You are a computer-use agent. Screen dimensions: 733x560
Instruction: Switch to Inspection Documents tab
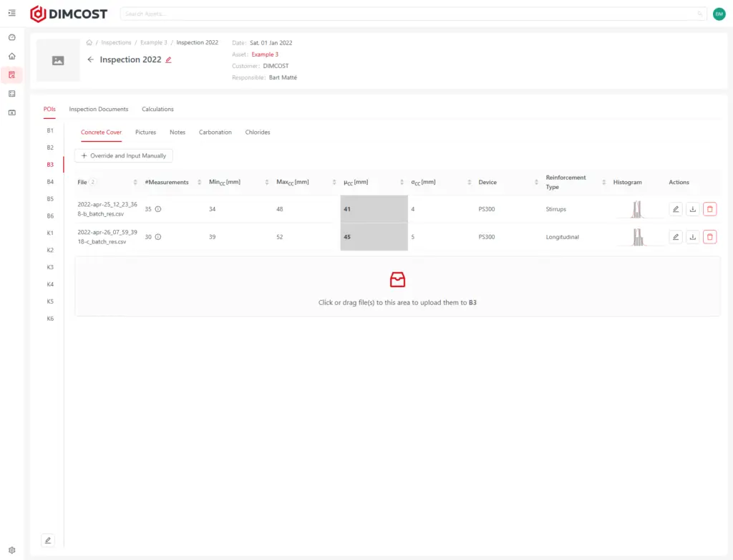[99, 109]
